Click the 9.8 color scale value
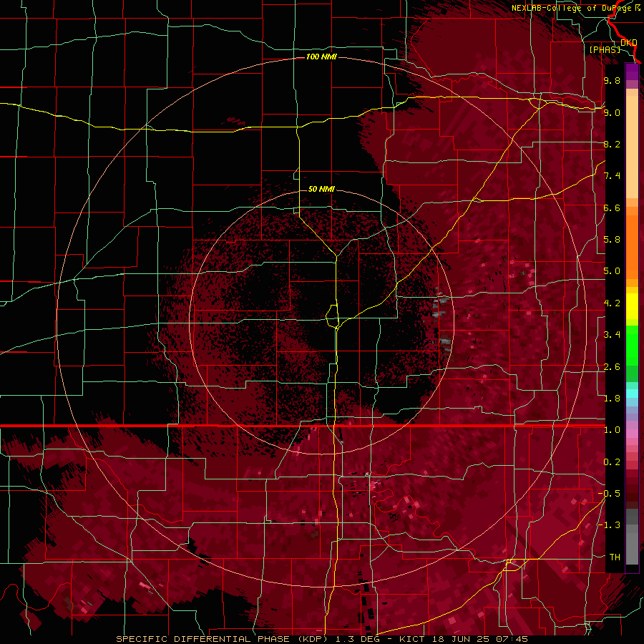The width and height of the screenshot is (644, 644). pos(612,80)
